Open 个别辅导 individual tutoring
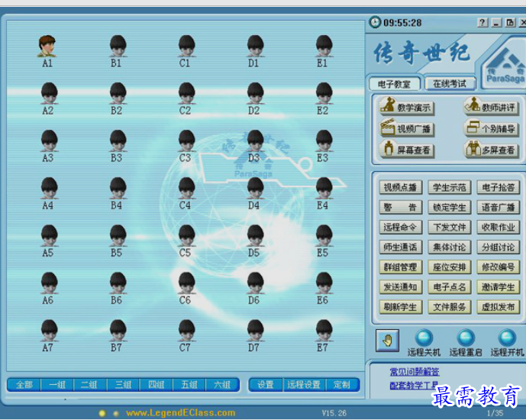The width and height of the screenshot is (526, 420). point(491,128)
